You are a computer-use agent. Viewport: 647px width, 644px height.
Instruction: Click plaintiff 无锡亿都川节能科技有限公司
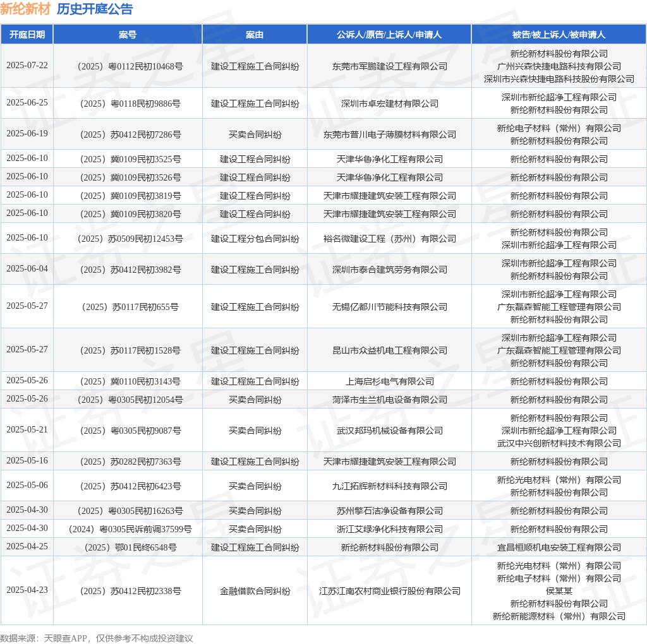[x=389, y=307]
